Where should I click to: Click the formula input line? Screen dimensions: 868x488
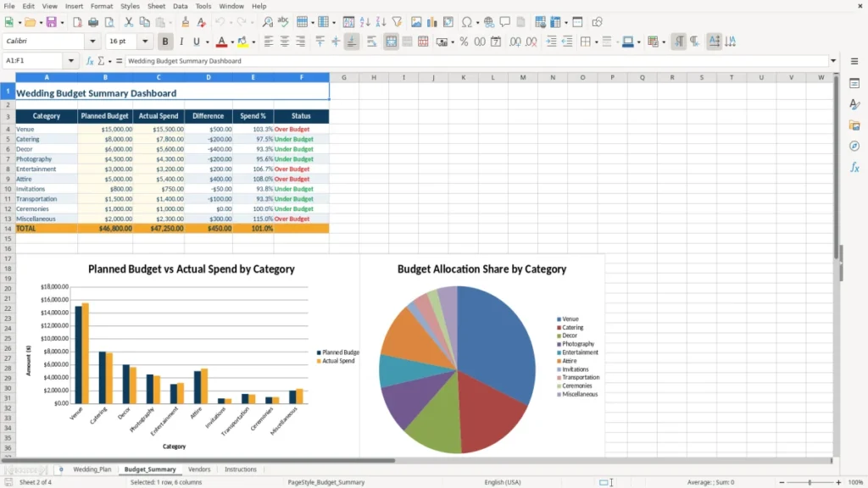476,61
